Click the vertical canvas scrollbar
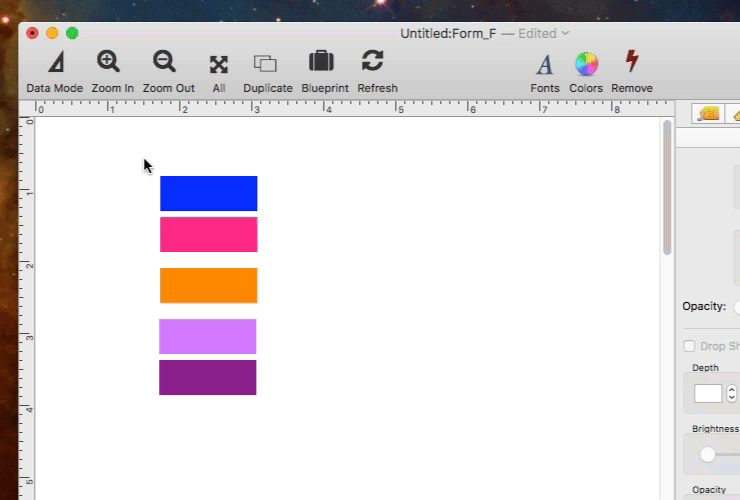The height and width of the screenshot is (500, 740). coord(667,188)
